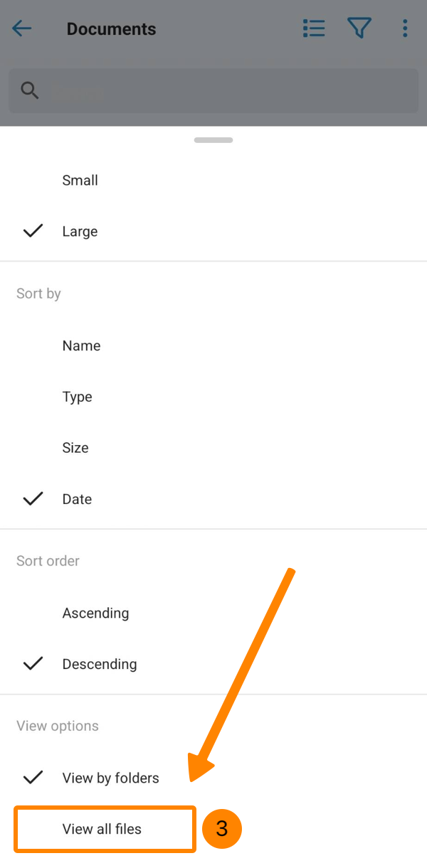This screenshot has width=427, height=868.
Task: Tap the search magnifier icon
Action: tap(30, 91)
